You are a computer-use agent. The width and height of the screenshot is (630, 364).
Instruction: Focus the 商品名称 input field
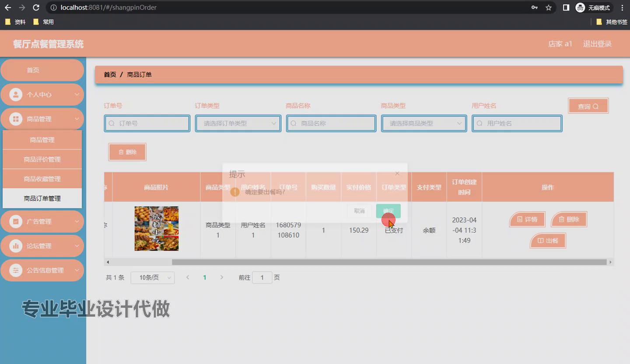331,123
